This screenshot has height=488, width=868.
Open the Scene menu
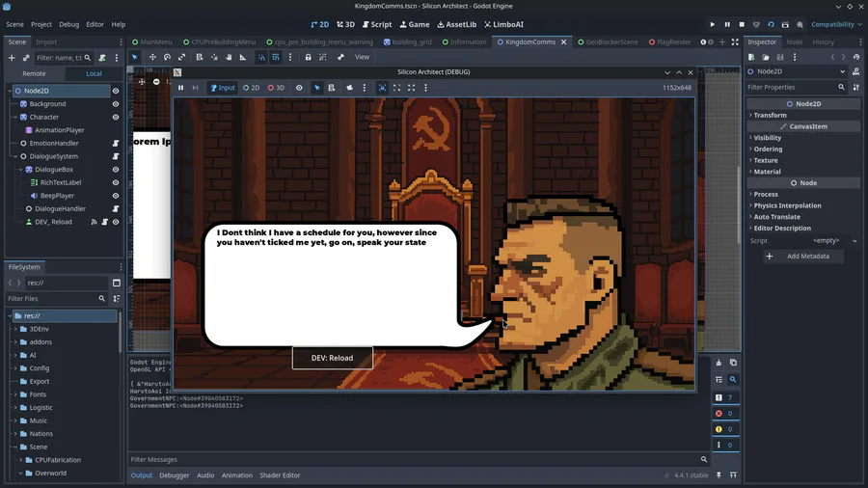14,24
